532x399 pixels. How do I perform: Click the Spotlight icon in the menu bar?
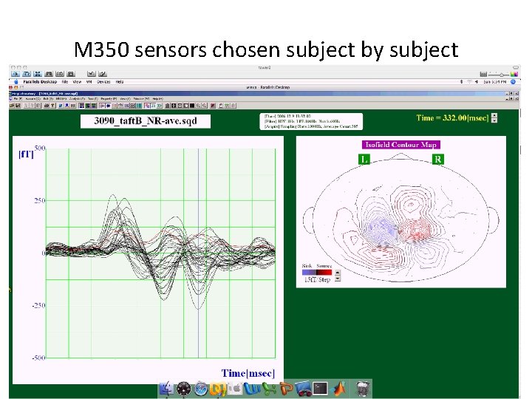point(513,81)
